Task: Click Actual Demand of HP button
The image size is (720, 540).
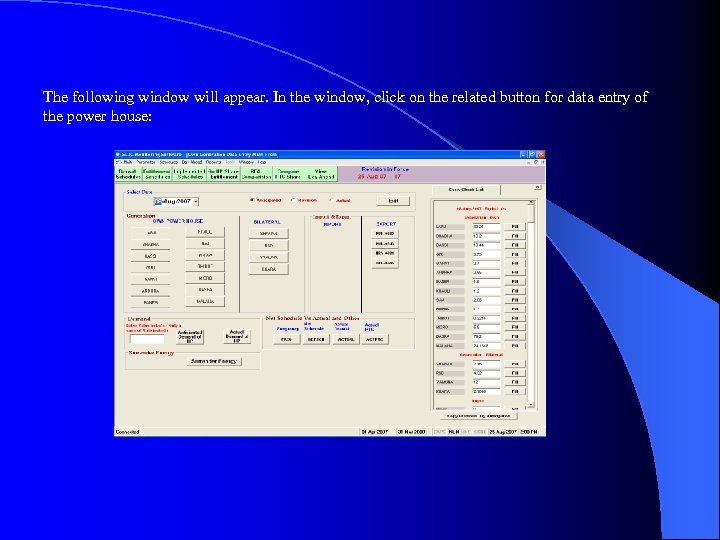Action: (x=236, y=336)
